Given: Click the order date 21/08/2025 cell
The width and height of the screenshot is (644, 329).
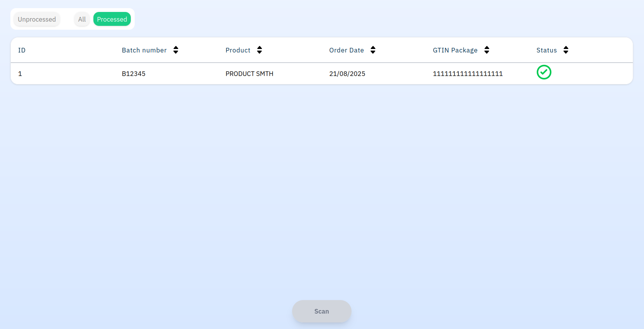Looking at the screenshot, I should click(x=347, y=74).
